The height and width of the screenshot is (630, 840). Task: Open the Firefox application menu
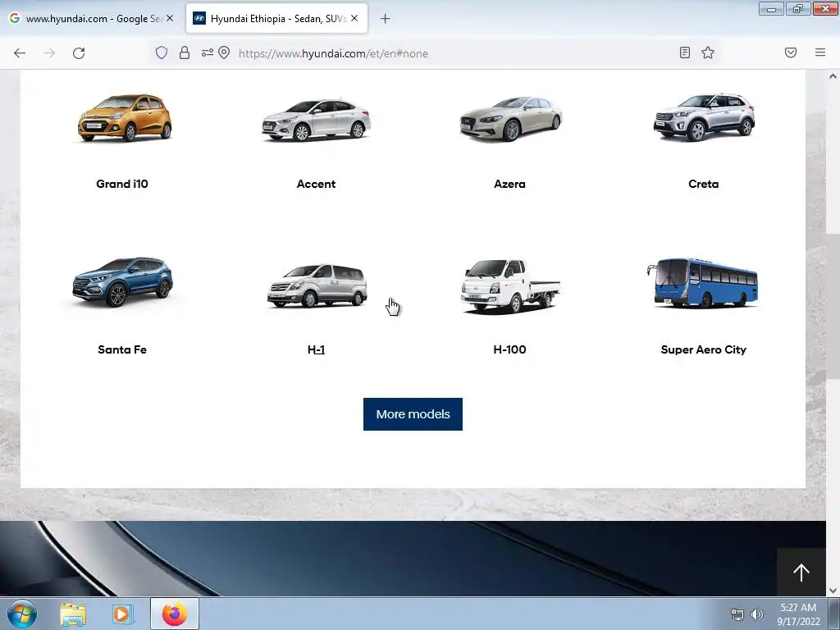coord(820,52)
